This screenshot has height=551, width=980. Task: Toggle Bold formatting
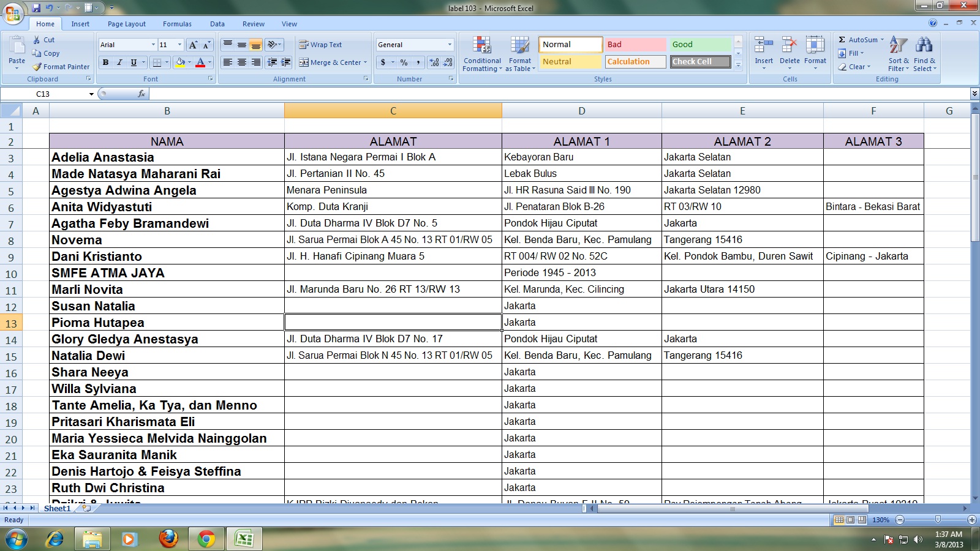(x=105, y=62)
